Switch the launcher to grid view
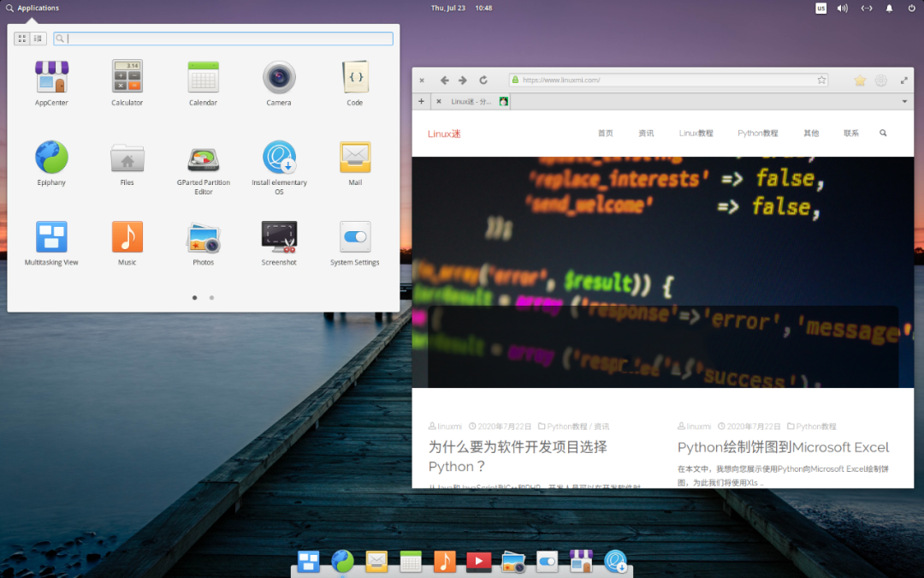Viewport: 924px width, 578px height. [21, 38]
